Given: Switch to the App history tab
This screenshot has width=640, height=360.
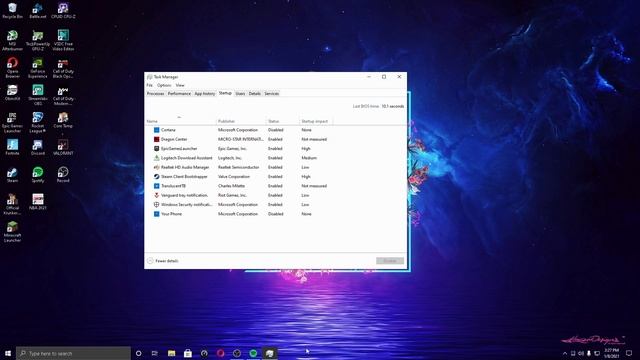Looking at the screenshot, I should tap(204, 93).
